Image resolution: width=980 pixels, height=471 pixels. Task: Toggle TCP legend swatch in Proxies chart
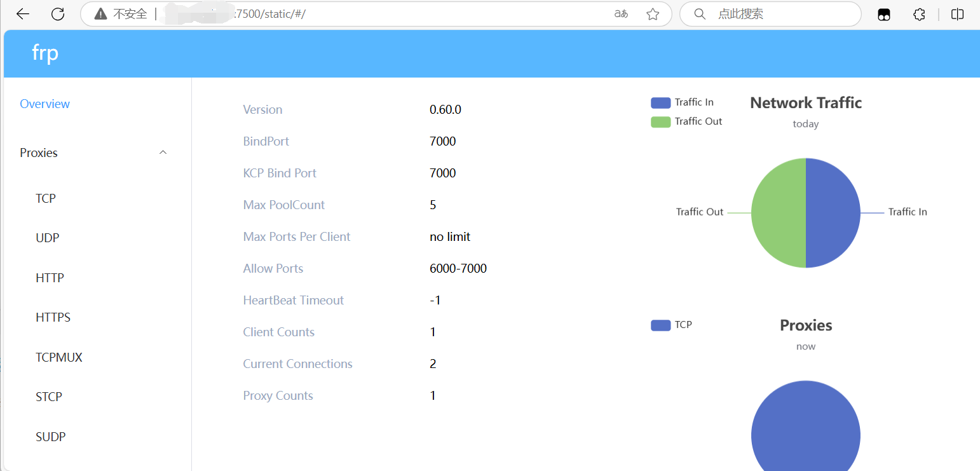(x=661, y=325)
